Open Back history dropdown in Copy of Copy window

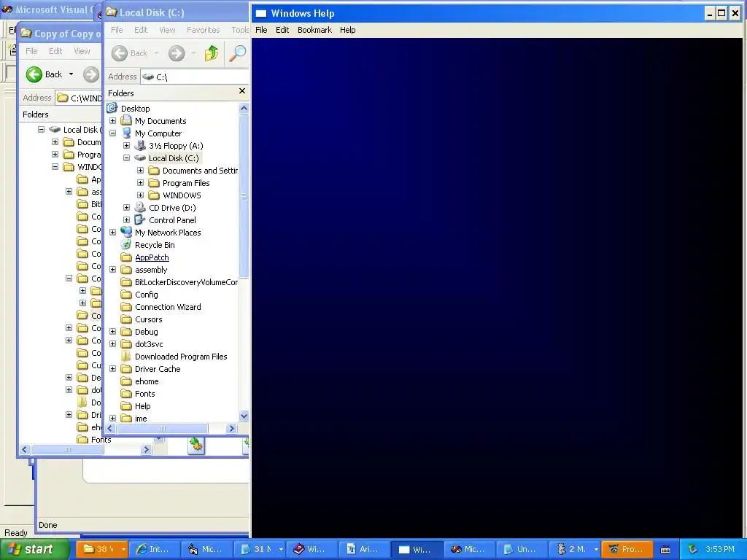point(71,74)
